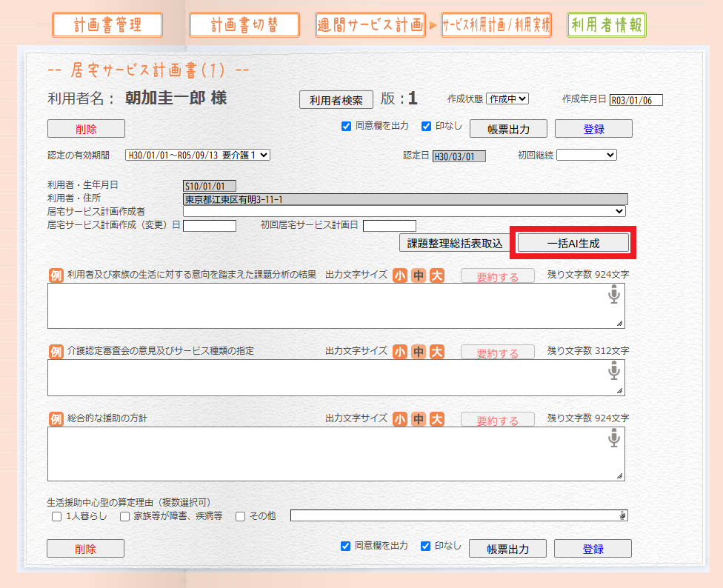
Task: Click 例 icon beside 総合的な援助の方針
Action: coord(56,419)
